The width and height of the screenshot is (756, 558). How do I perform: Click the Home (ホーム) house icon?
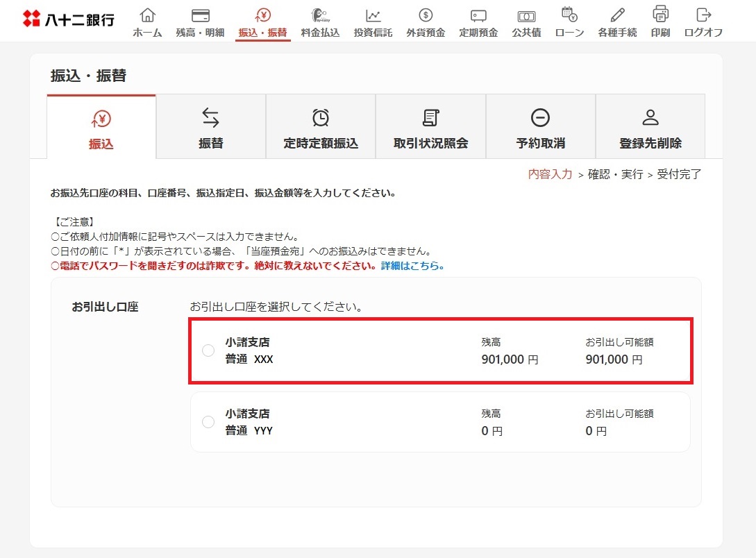pos(147,16)
